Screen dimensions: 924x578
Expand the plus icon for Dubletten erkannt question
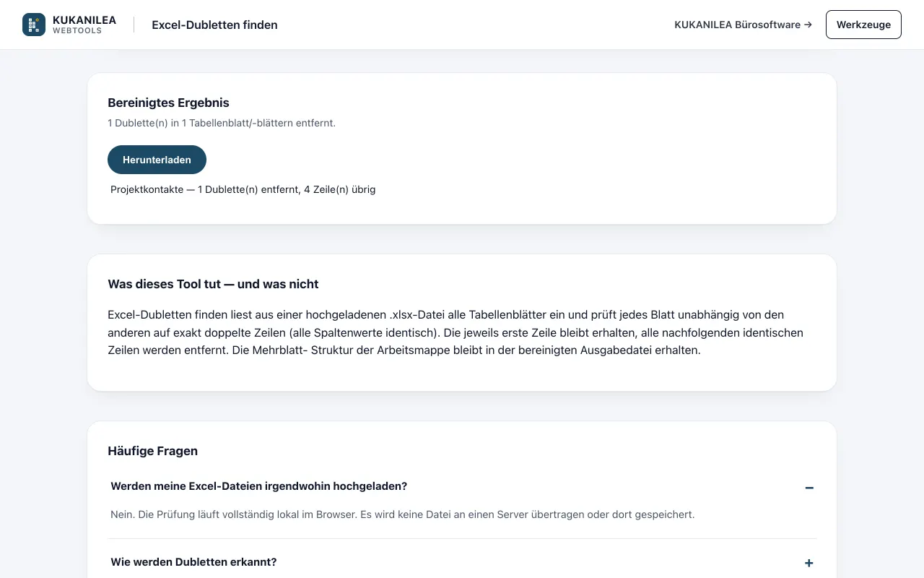point(809,563)
